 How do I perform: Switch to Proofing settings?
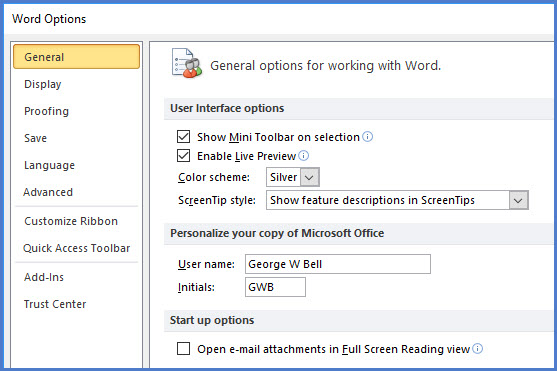click(46, 111)
